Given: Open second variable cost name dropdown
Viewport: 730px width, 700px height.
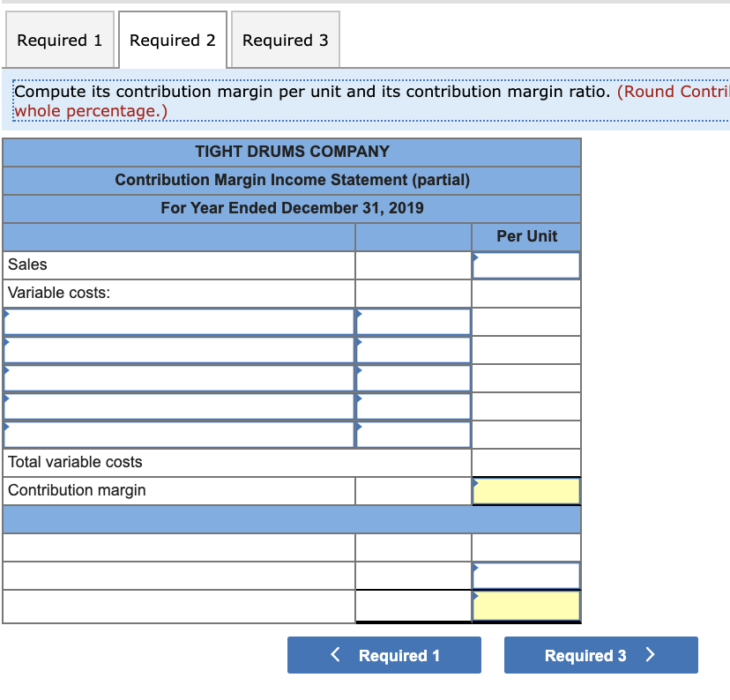Looking at the screenshot, I should coord(179,350).
